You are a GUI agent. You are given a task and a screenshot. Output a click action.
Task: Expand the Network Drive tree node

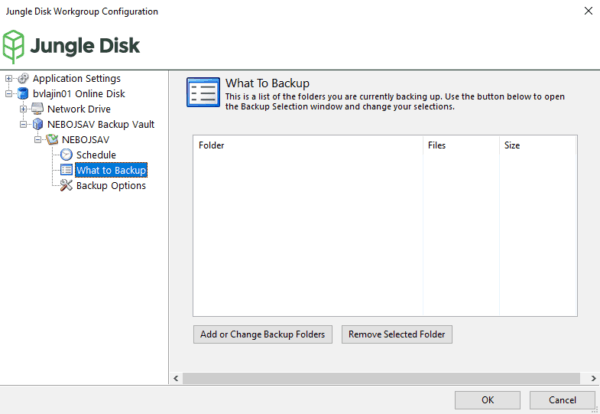coord(23,109)
